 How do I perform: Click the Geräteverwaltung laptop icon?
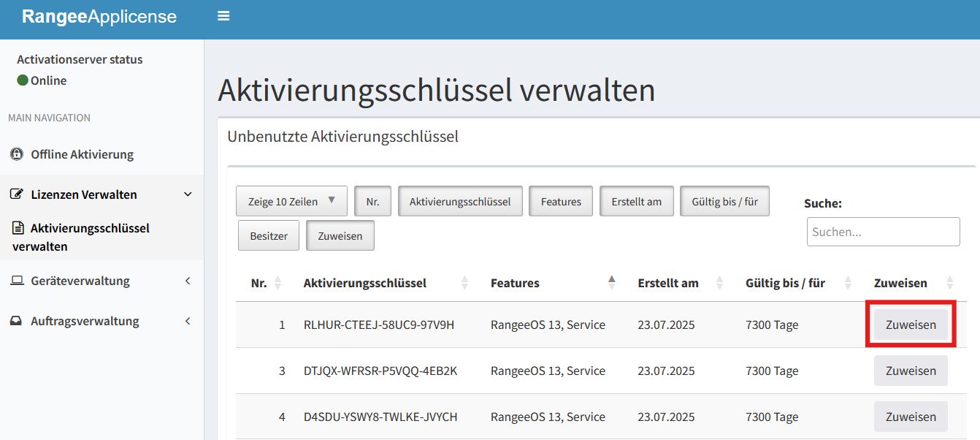tap(17, 281)
